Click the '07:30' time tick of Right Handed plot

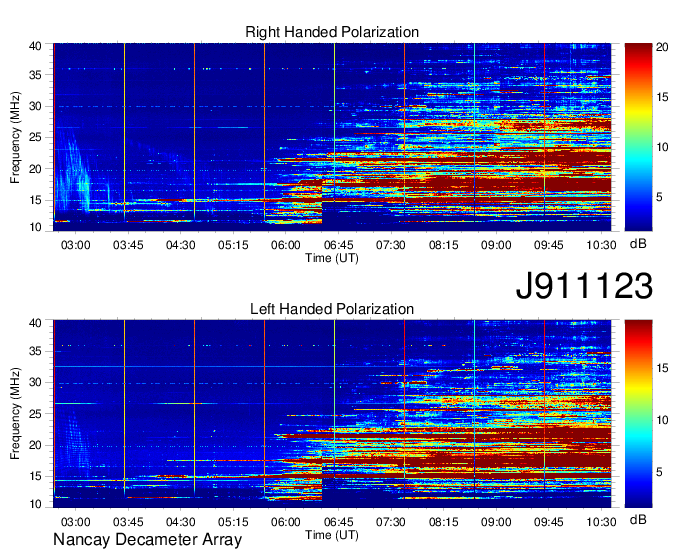pyautogui.click(x=391, y=245)
